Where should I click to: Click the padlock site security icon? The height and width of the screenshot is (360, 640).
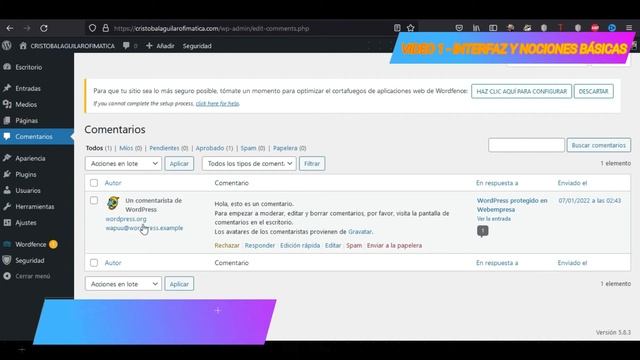tap(105, 28)
